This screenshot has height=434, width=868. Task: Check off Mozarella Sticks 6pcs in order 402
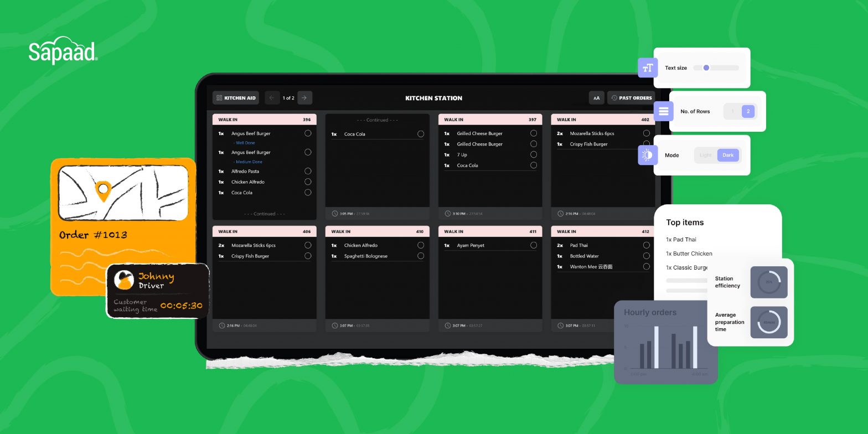pyautogui.click(x=647, y=133)
